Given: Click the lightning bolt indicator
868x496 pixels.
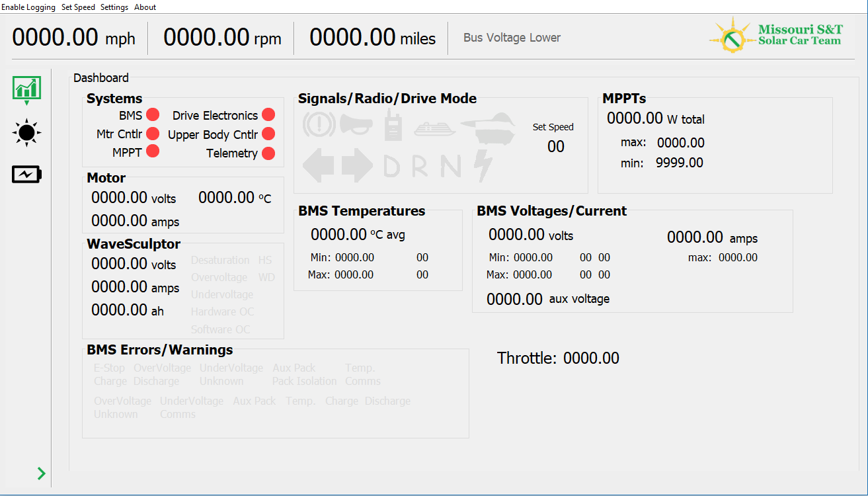Looking at the screenshot, I should tap(484, 165).
